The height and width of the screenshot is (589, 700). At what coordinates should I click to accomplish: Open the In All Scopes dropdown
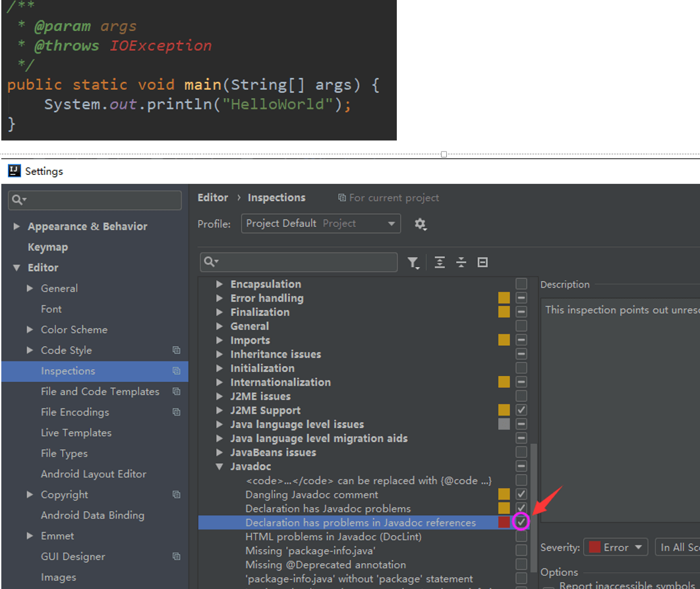coord(677,547)
